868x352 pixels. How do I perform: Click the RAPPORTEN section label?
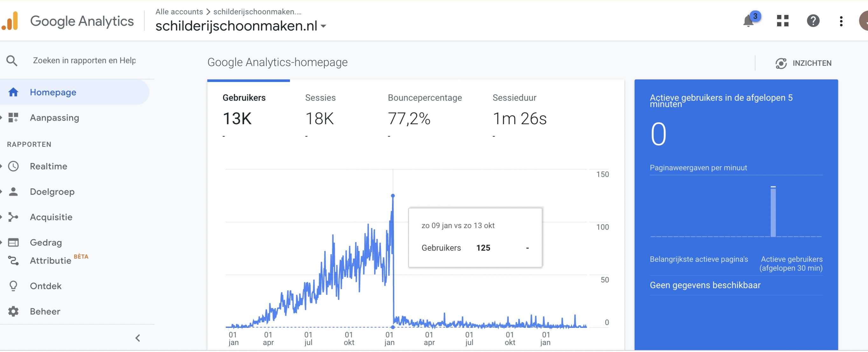[x=29, y=144]
